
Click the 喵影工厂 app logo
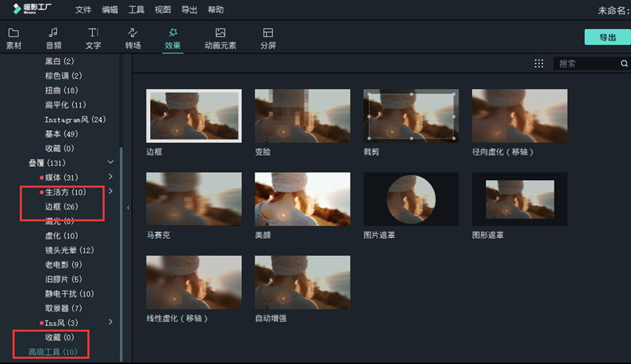(x=32, y=8)
